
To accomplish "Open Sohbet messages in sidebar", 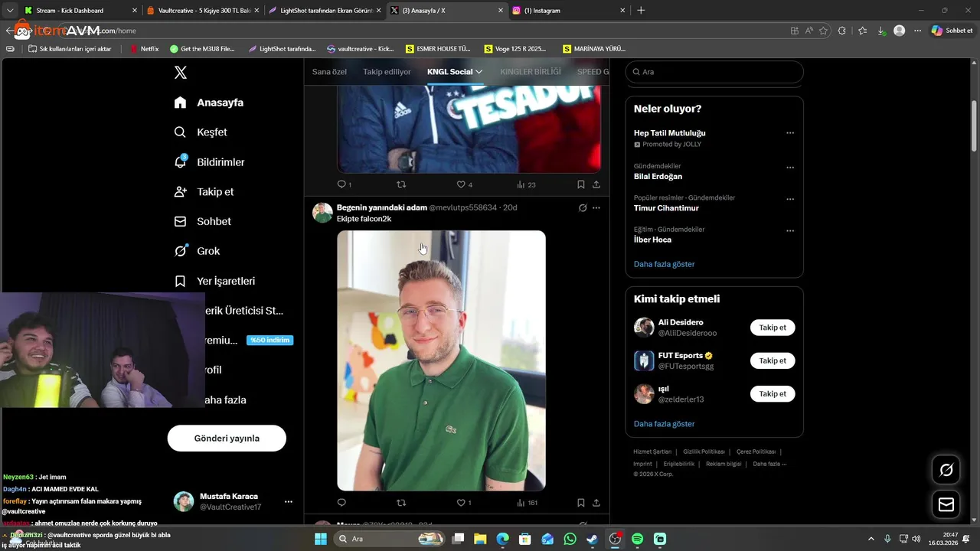I will click(202, 221).
